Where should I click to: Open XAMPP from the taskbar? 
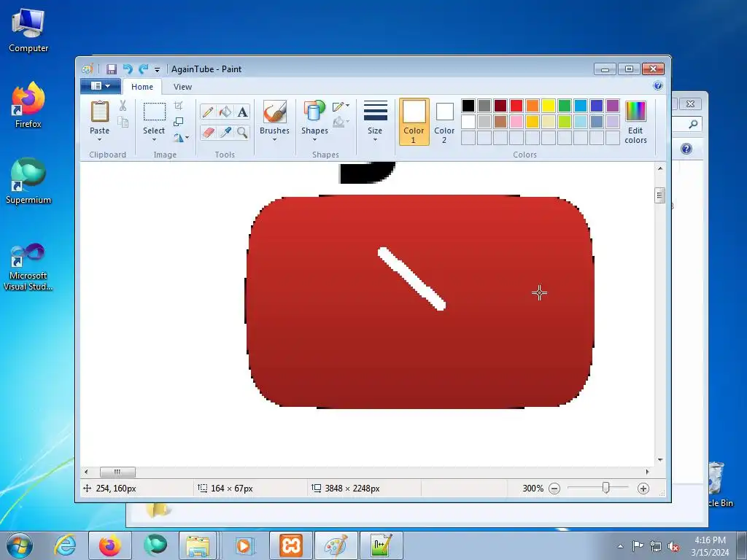(x=290, y=545)
